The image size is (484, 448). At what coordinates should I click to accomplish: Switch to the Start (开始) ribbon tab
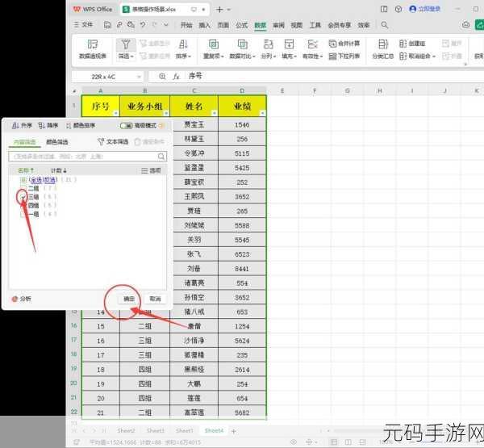point(186,25)
